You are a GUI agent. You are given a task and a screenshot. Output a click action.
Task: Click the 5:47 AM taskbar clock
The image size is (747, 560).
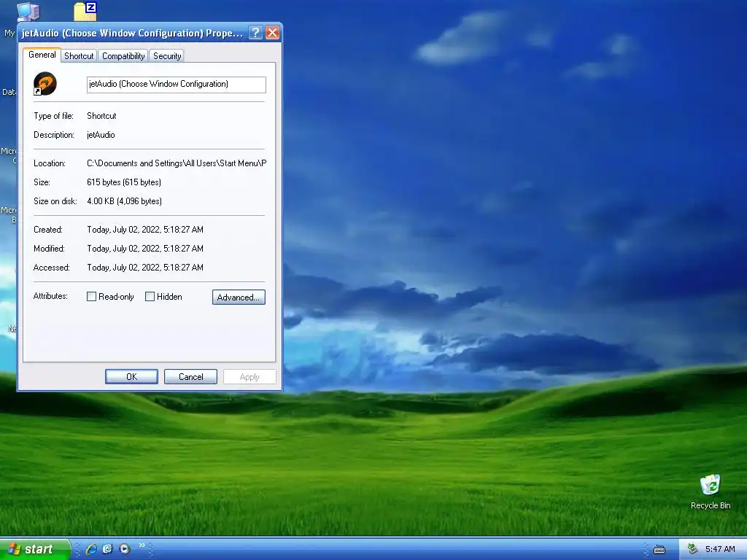[x=720, y=549]
